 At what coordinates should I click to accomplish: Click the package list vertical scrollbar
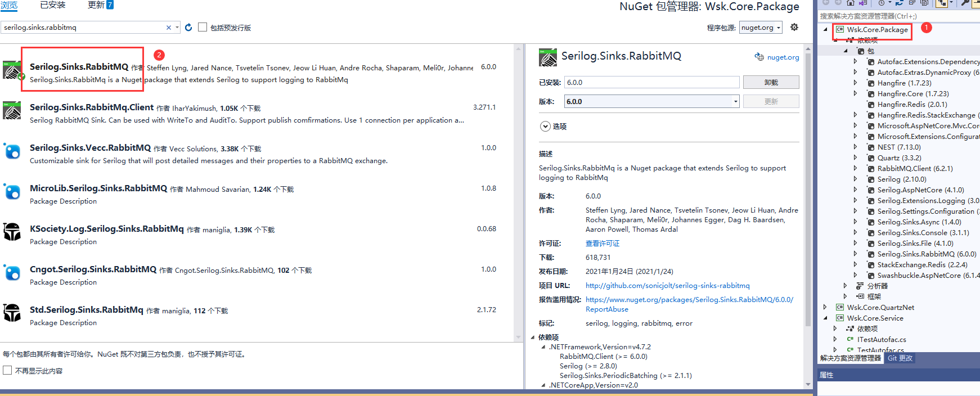(x=518, y=193)
